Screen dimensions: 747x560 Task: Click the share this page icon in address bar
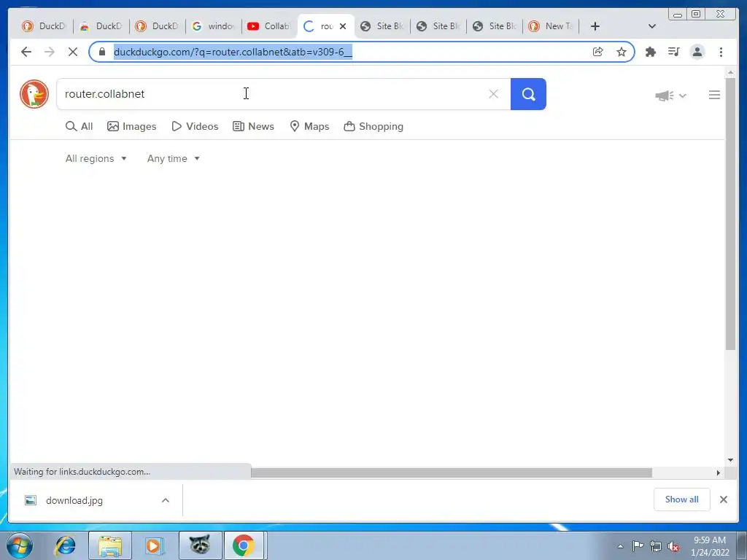(598, 52)
